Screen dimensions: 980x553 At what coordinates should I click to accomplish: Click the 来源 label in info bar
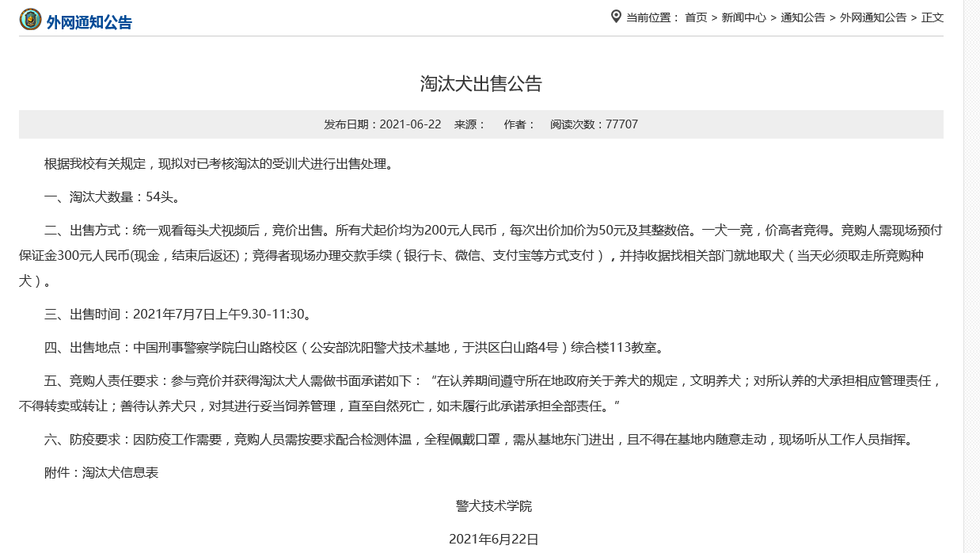(470, 124)
